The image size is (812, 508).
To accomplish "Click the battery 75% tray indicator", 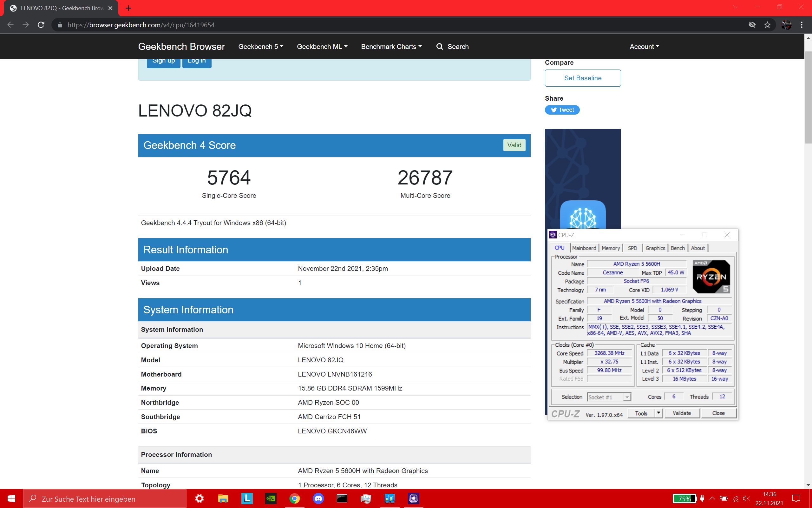I will (684, 498).
